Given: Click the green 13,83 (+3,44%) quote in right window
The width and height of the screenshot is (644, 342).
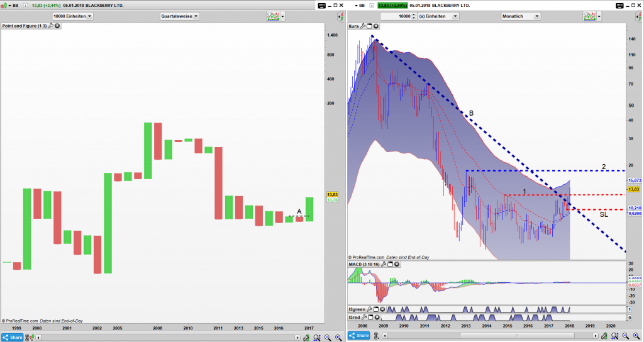Looking at the screenshot, I should point(392,5).
